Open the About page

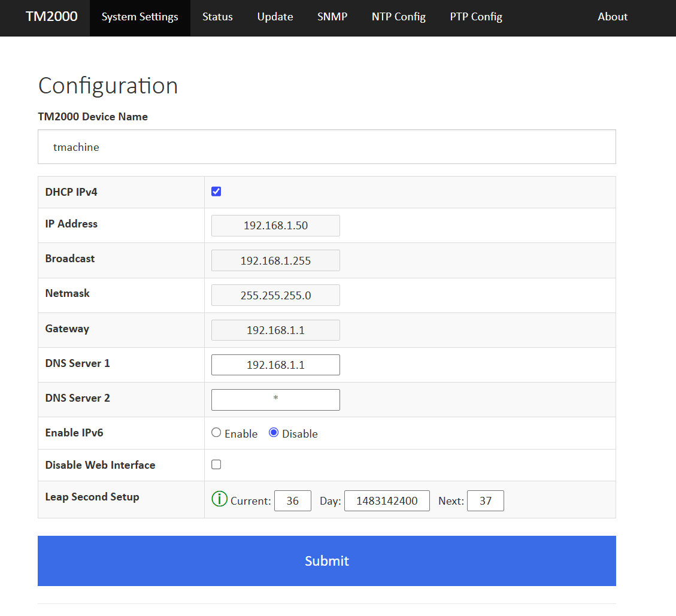click(612, 17)
